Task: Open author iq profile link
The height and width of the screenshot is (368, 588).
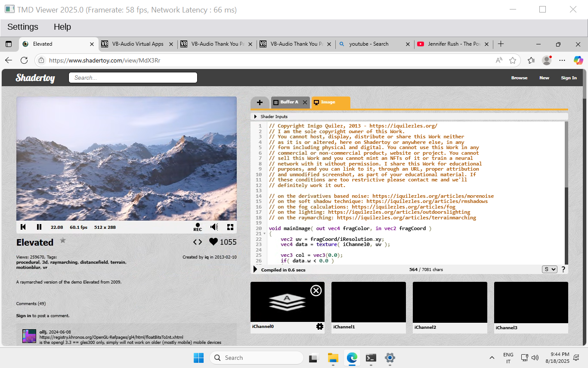Action: (207, 257)
